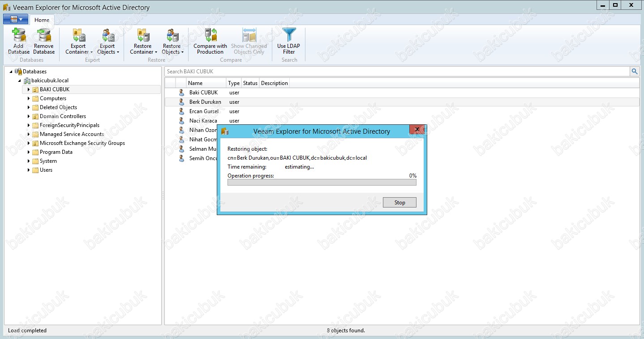
Task: Sort by the Name column header
Action: click(x=206, y=83)
